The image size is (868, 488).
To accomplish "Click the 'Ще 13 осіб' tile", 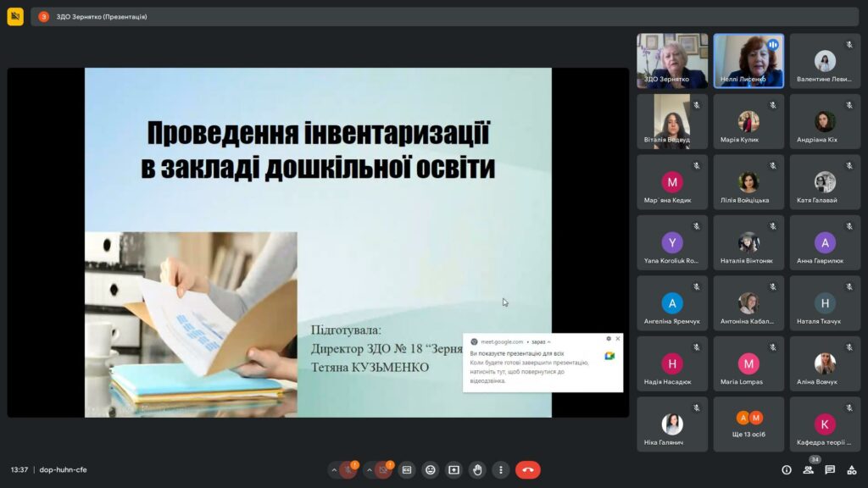I will pos(748,424).
